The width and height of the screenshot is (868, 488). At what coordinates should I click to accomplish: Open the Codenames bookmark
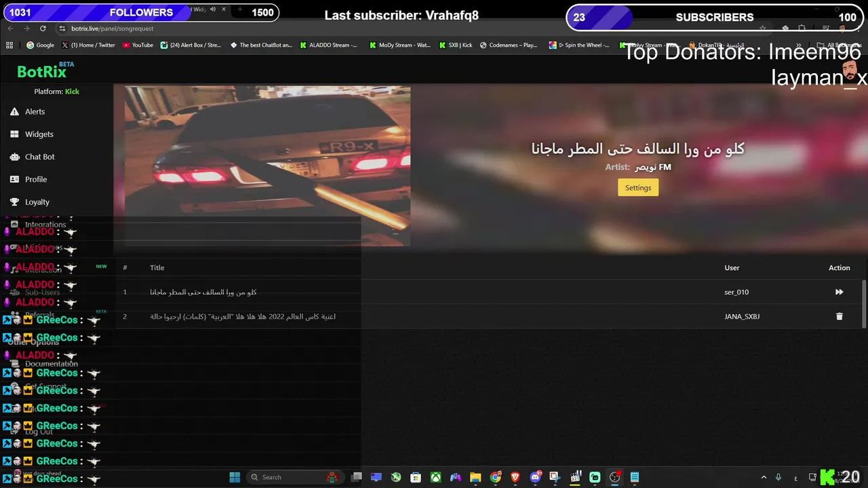coord(509,45)
